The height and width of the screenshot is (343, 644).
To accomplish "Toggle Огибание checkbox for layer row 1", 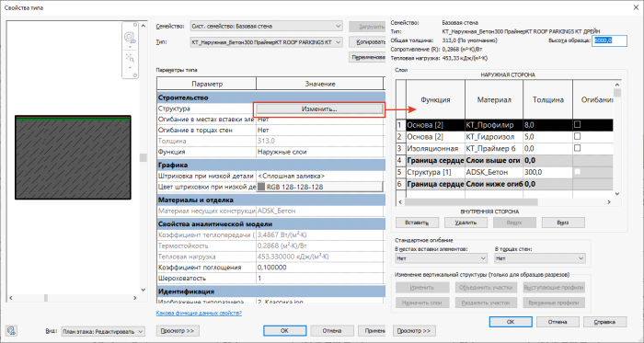I will pos(578,124).
